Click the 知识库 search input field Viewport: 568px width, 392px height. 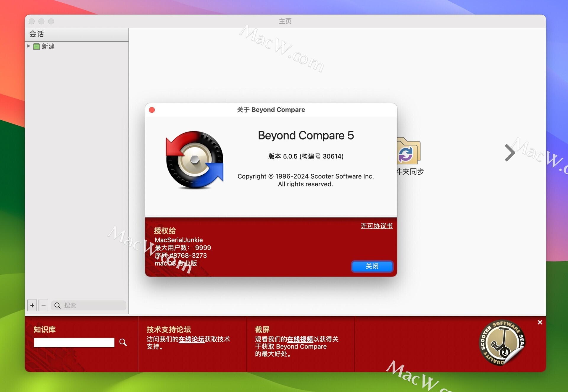[x=74, y=343]
